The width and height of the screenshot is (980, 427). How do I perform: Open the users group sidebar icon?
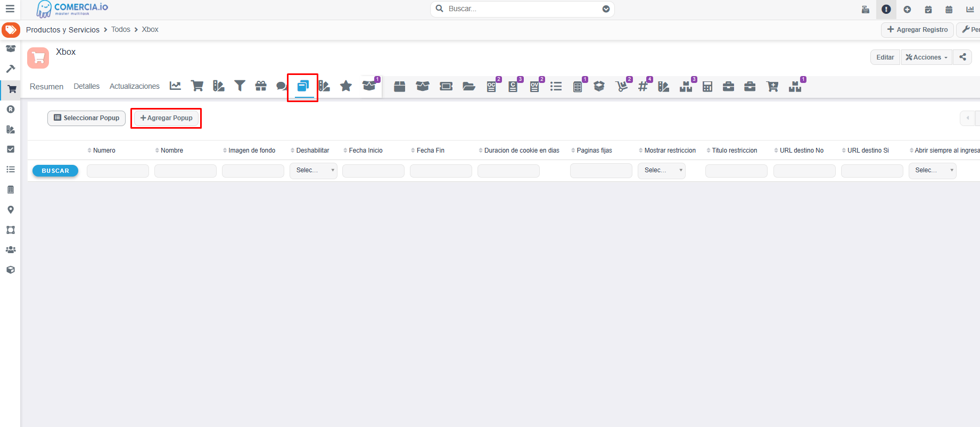point(11,250)
